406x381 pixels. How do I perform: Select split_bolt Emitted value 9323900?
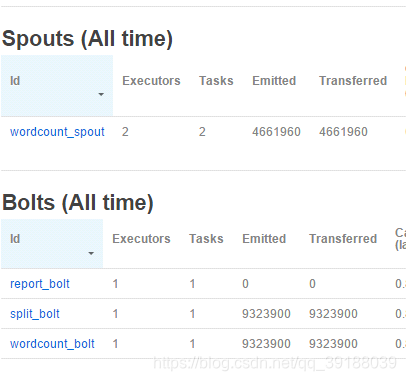(x=266, y=314)
